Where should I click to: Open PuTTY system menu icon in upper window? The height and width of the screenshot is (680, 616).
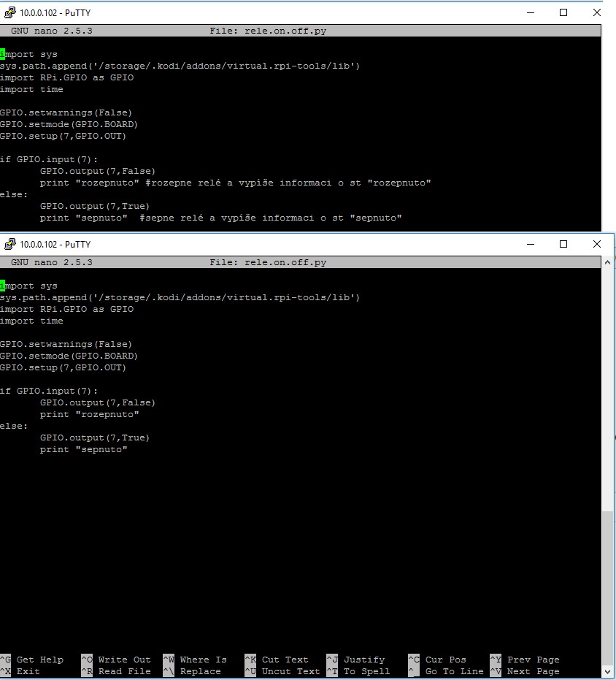point(10,12)
